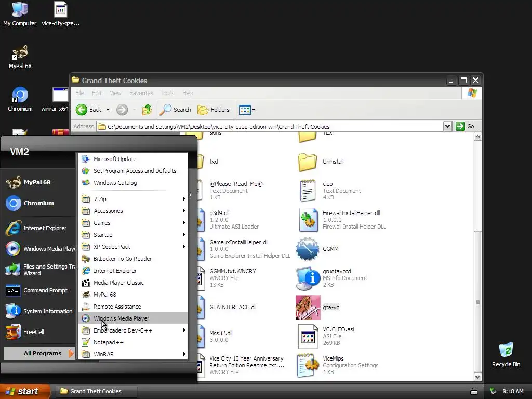Click the scroll up arrow in file list

(x=478, y=137)
